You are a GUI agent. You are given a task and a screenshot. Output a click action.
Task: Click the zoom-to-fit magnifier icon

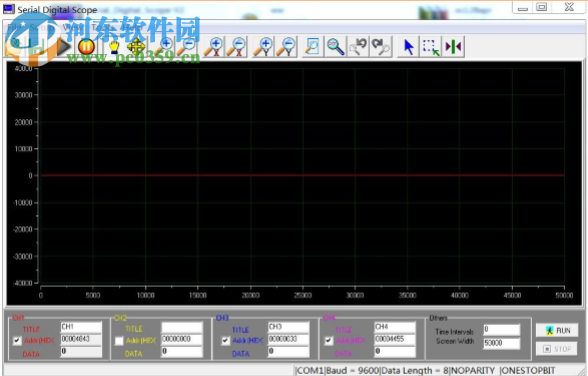point(335,47)
